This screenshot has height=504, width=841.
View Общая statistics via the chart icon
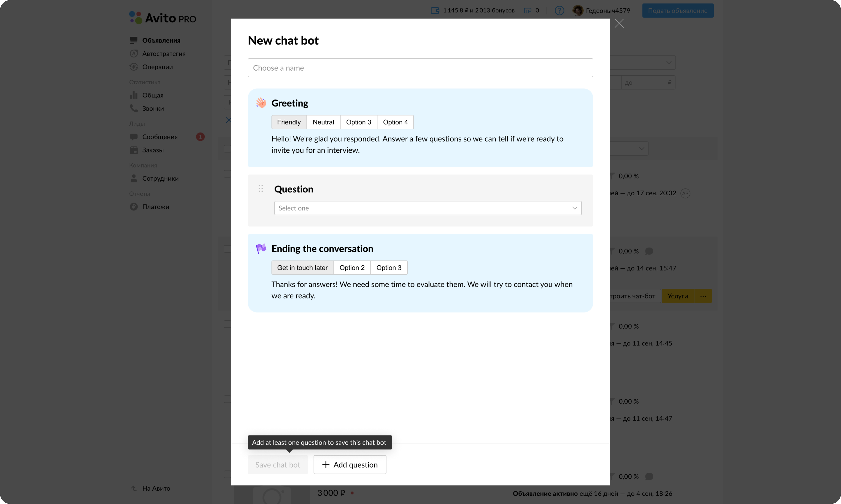click(134, 95)
